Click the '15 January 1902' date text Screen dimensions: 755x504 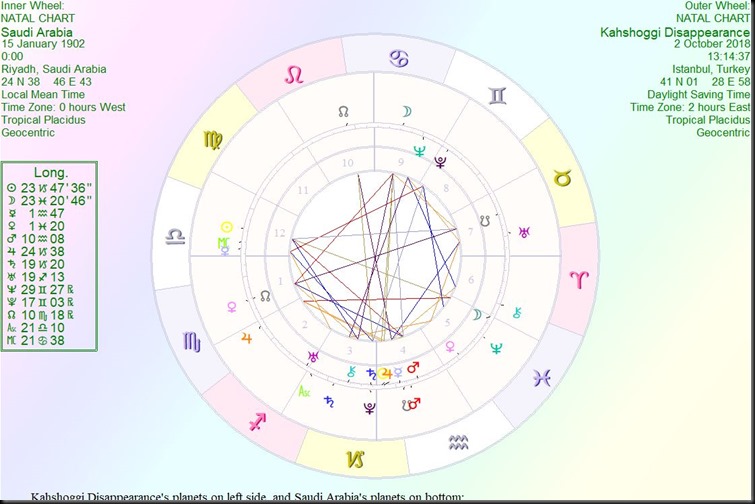tap(43, 44)
